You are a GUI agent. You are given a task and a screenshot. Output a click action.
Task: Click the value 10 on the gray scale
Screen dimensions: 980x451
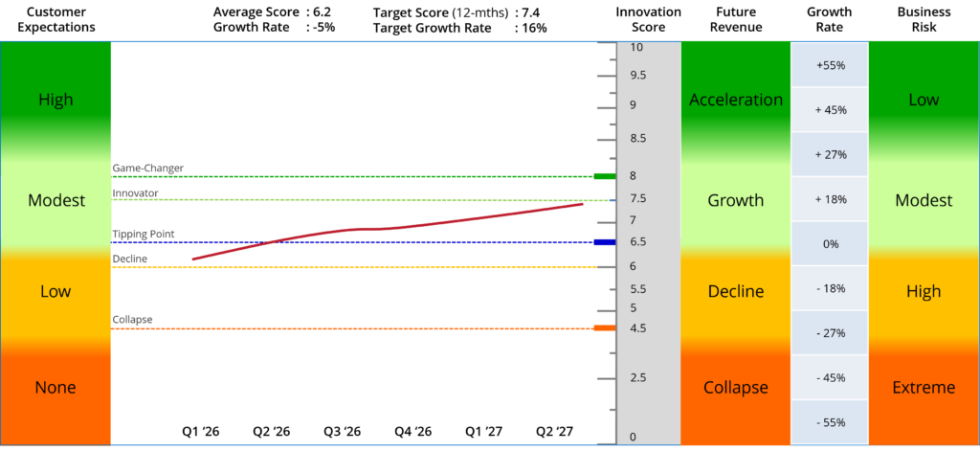pyautogui.click(x=635, y=47)
